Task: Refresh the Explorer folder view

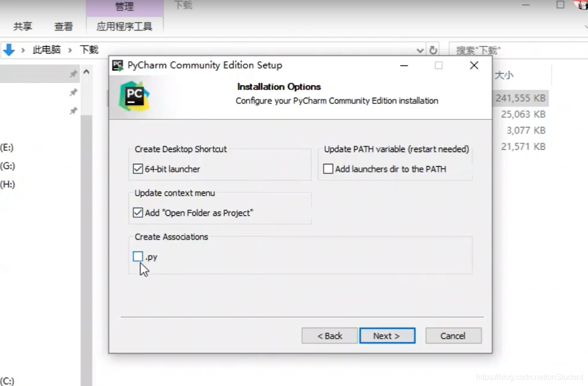Action: click(x=433, y=50)
